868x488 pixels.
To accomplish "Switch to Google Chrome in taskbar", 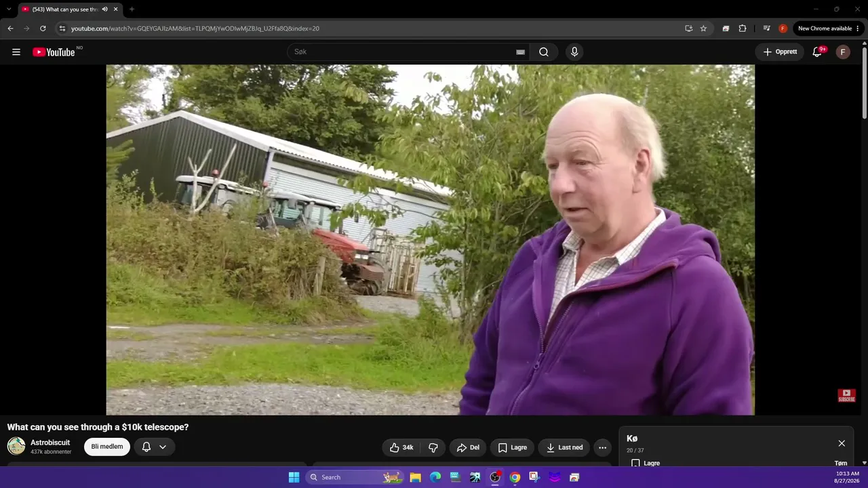I will [515, 477].
